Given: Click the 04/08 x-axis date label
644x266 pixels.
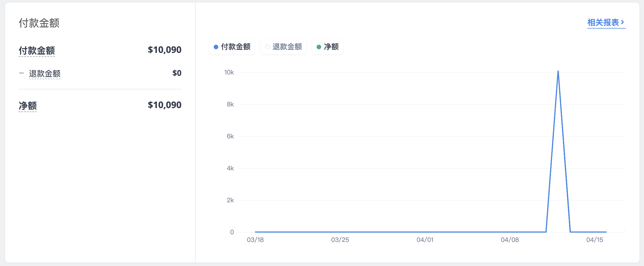Looking at the screenshot, I should pos(510,240).
